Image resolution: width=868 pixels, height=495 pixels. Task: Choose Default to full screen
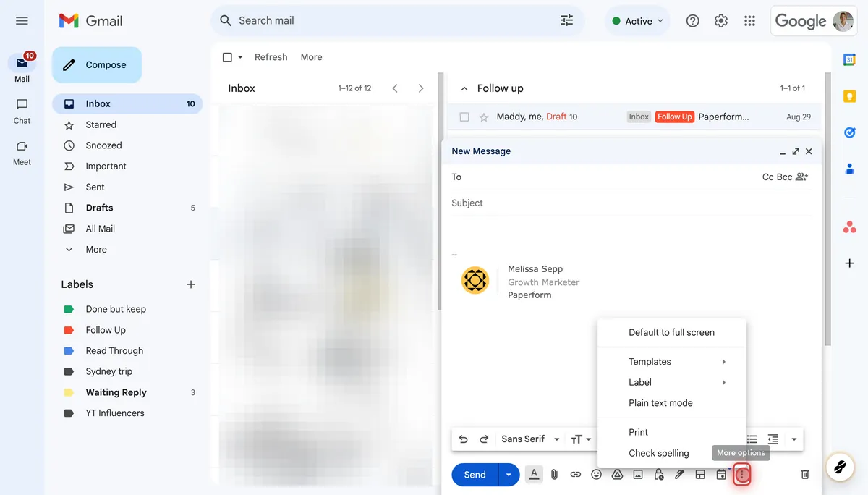pyautogui.click(x=672, y=333)
